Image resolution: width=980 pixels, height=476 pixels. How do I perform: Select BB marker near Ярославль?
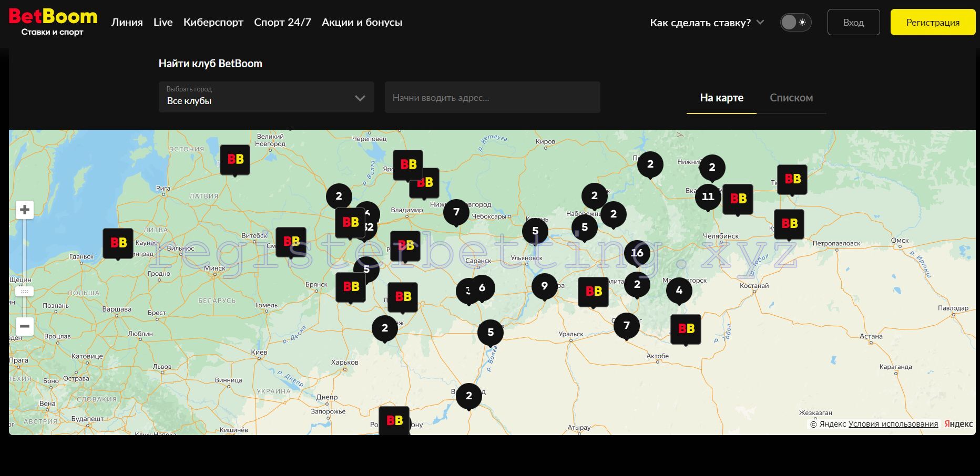pyautogui.click(x=408, y=165)
